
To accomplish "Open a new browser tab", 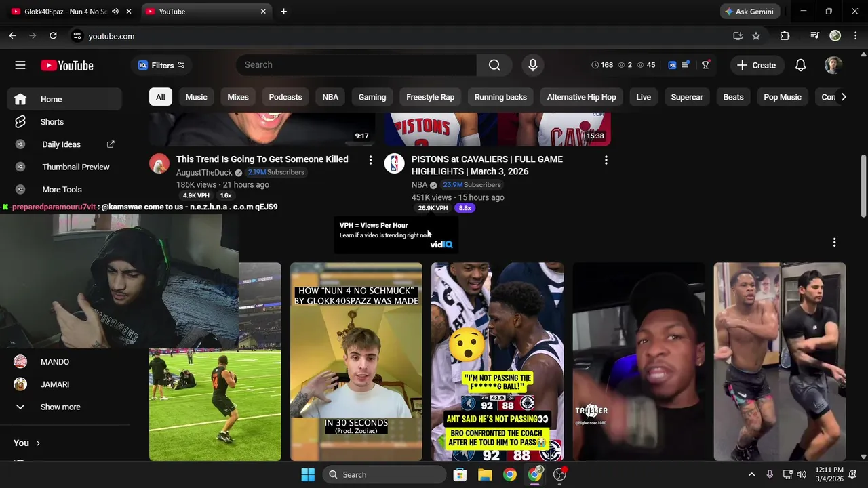I will (284, 12).
